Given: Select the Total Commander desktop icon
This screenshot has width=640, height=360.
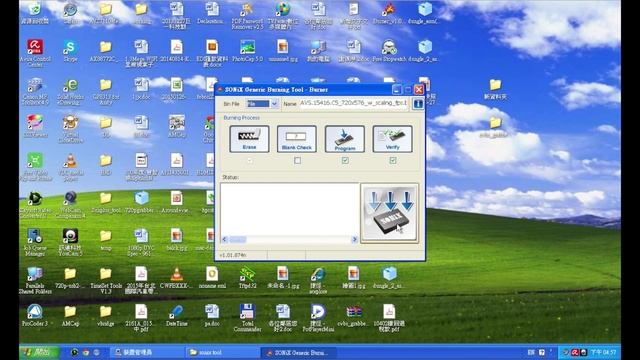Looking at the screenshot, I should coord(247,318).
